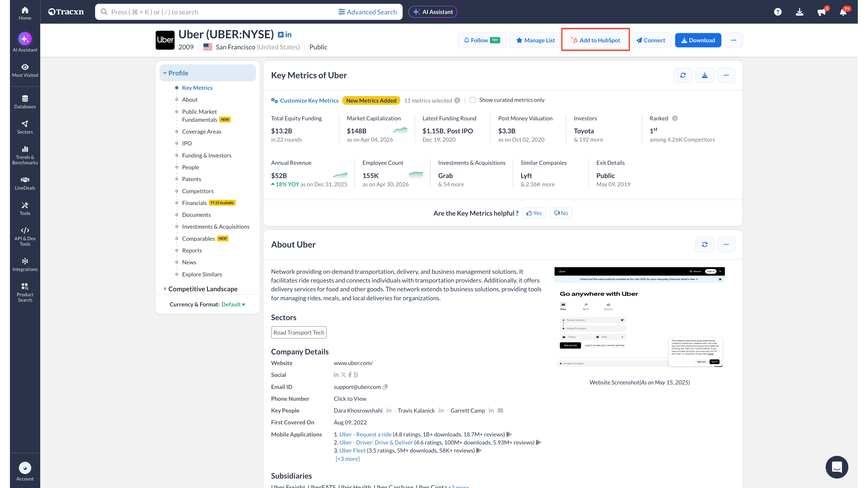Open Uber's LinkedIn icon beside title
Screen dimensions: 868x488
pyautogui.click(x=288, y=34)
